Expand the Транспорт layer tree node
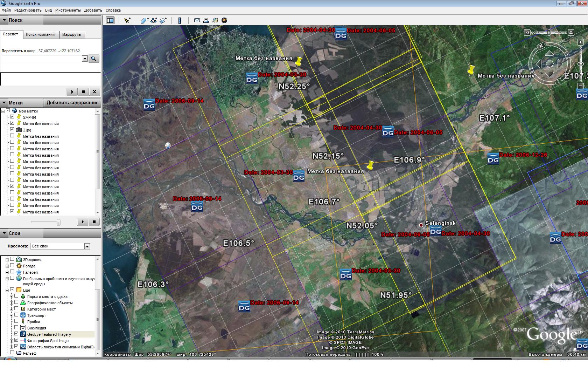This screenshot has height=368, width=588. coord(11,315)
